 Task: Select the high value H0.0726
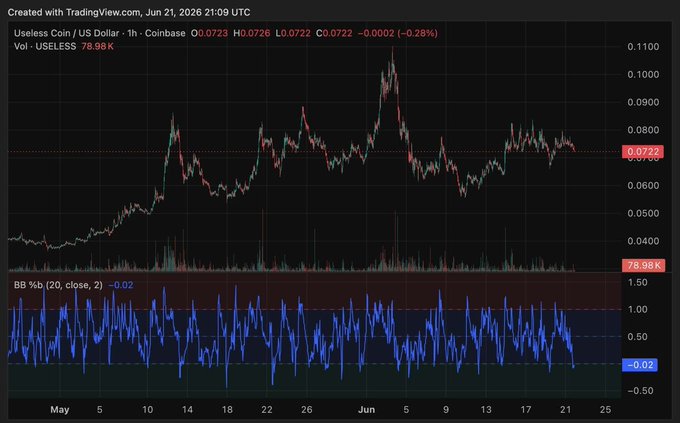click(x=252, y=33)
